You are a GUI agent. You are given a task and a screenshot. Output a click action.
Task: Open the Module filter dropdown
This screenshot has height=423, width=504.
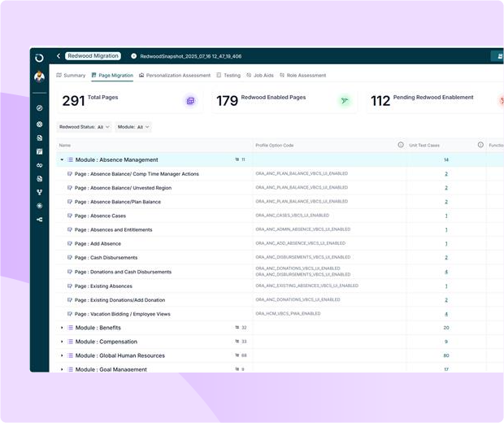pos(134,127)
